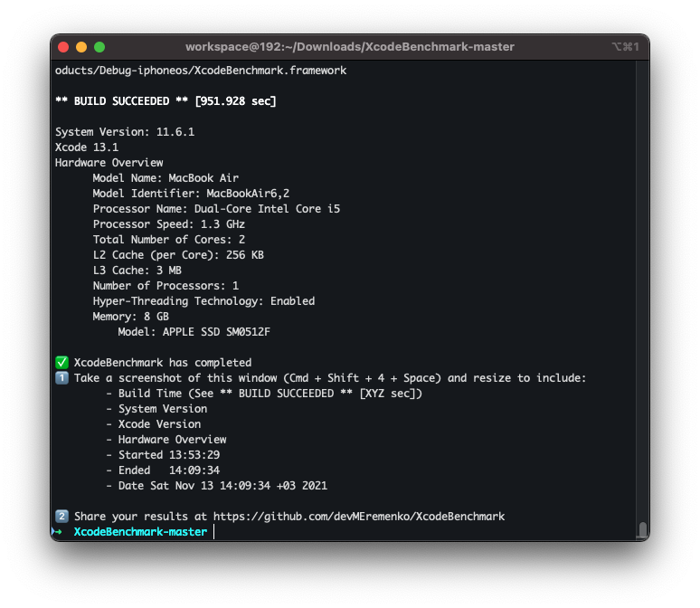
Task: Click L2 Cache (per Core): 256 KB
Action: coord(178,255)
